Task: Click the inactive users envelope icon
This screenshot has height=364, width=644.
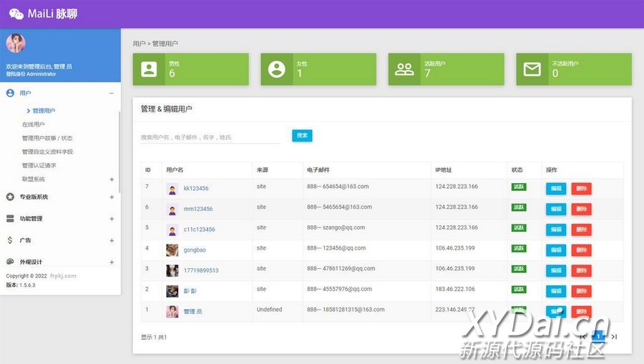Action: 532,69
